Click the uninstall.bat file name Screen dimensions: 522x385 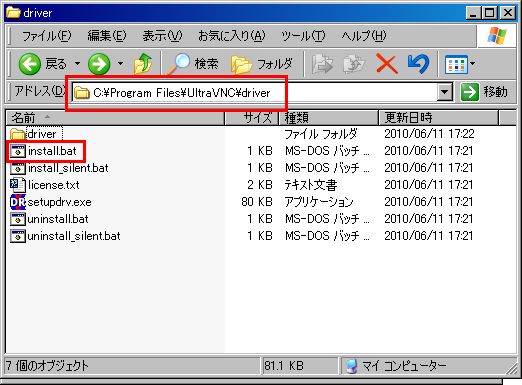click(58, 219)
